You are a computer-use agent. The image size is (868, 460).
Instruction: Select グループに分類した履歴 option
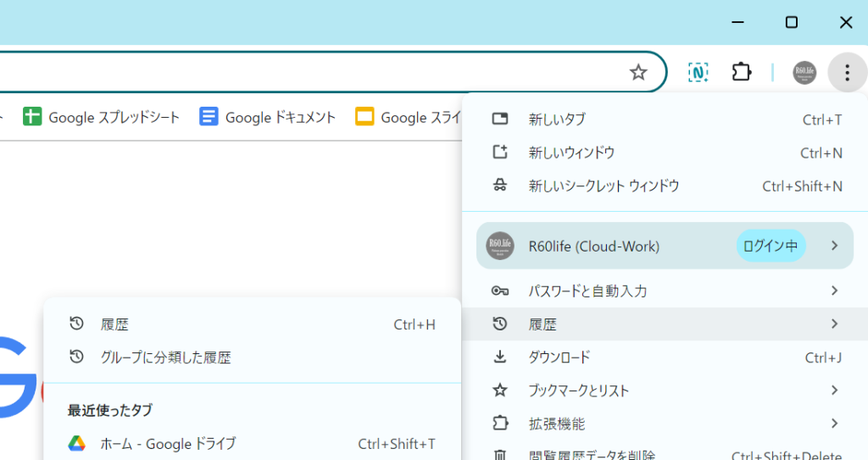pyautogui.click(x=165, y=357)
